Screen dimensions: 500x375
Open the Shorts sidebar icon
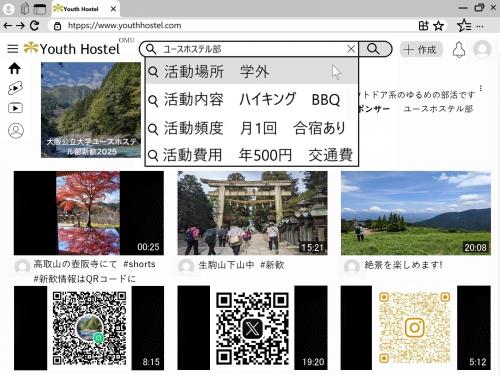15,88
